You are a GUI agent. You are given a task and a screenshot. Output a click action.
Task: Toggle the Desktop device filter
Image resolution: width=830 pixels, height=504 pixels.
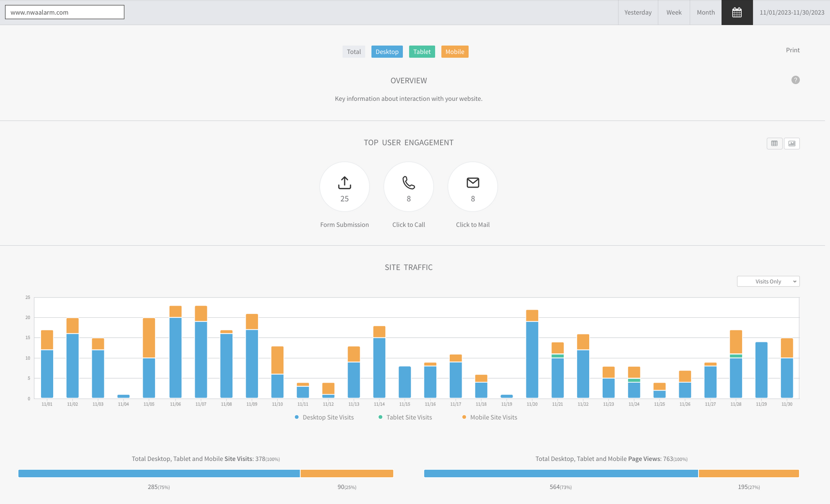[x=386, y=52]
